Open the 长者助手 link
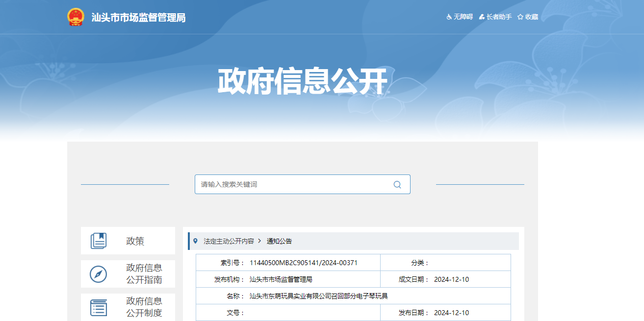The width and height of the screenshot is (644, 321). [499, 17]
